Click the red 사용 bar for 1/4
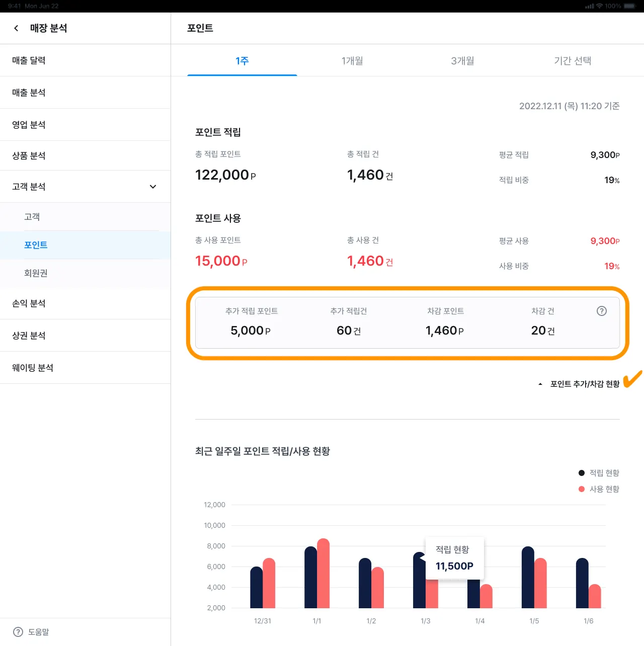The height and width of the screenshot is (646, 644). [x=487, y=596]
